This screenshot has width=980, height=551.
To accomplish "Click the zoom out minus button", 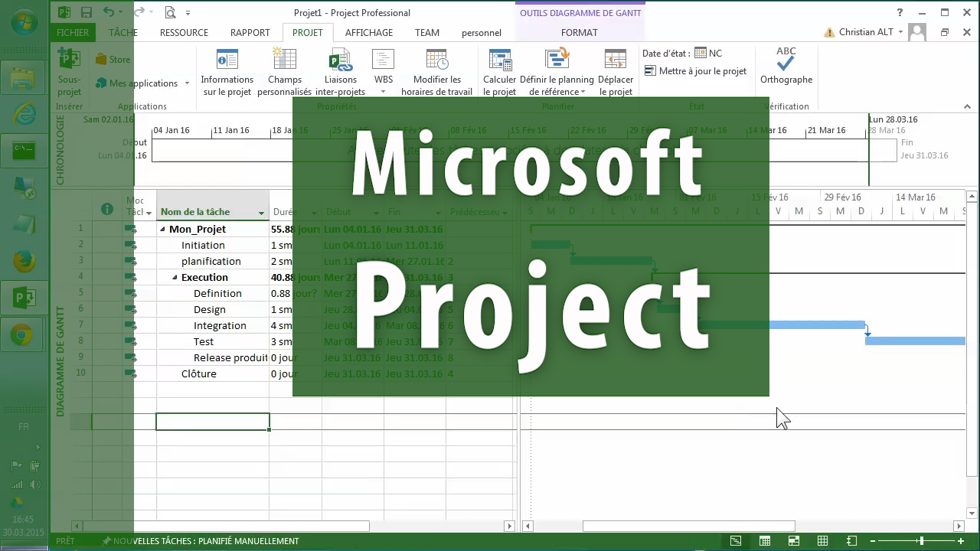I will [874, 541].
